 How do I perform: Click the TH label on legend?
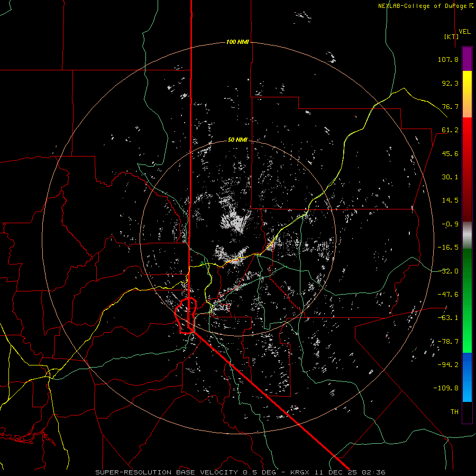point(454,412)
